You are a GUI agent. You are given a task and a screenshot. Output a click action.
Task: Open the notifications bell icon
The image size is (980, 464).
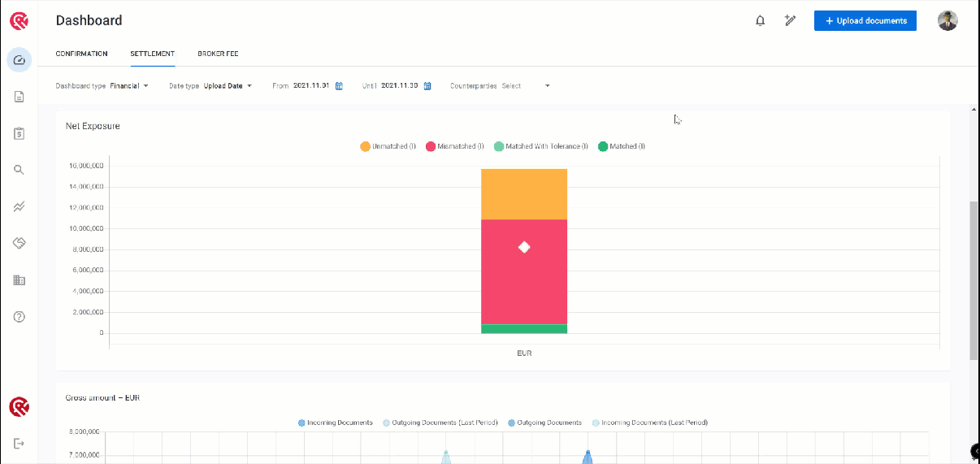coord(761,21)
